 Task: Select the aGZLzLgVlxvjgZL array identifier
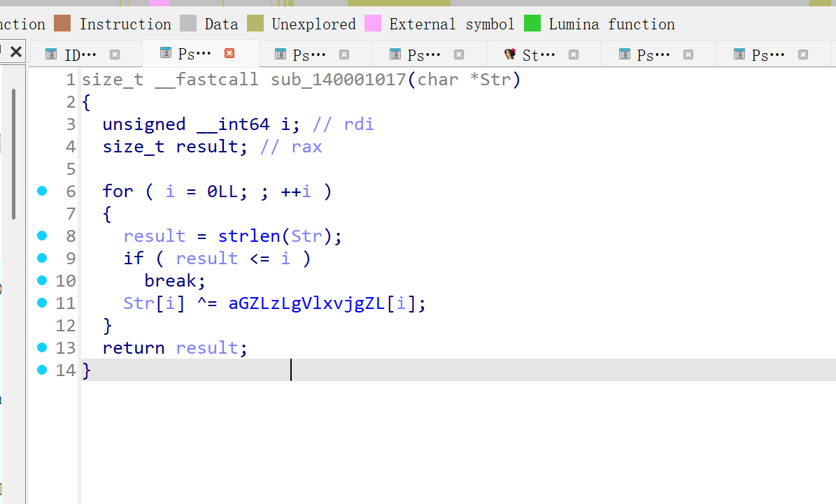(x=306, y=303)
